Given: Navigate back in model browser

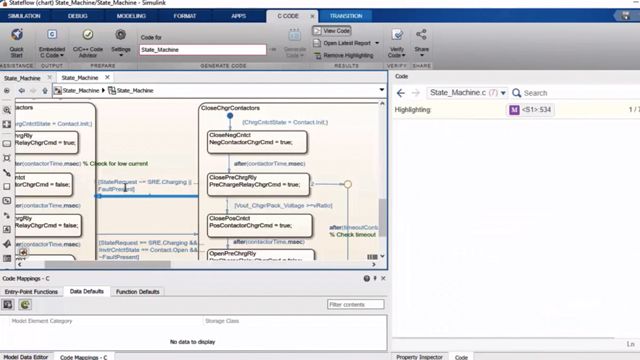Looking at the screenshot, I should point(21,91).
